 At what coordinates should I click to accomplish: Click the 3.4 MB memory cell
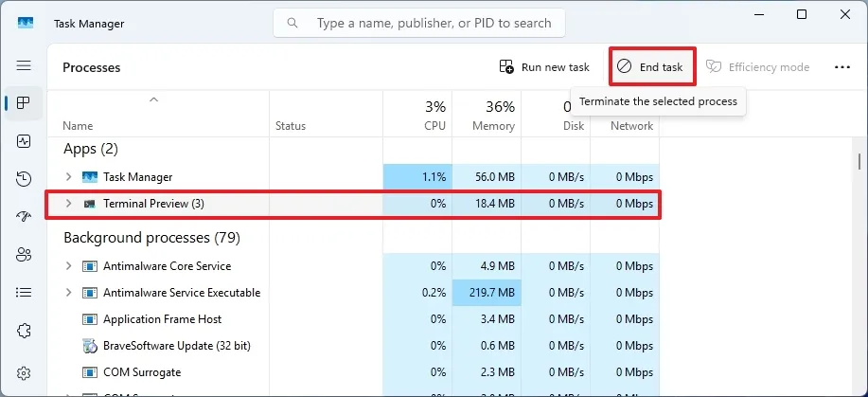(x=487, y=318)
